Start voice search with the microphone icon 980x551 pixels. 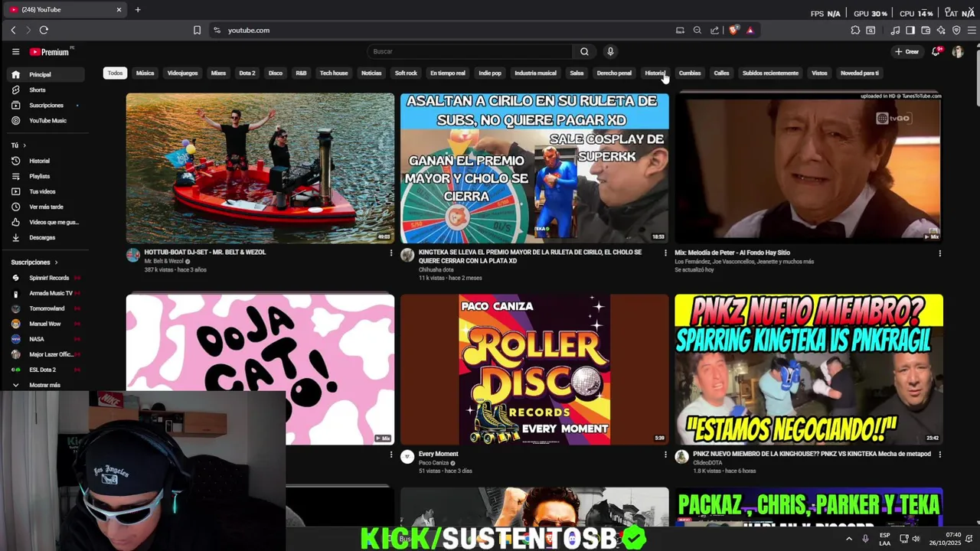(x=610, y=51)
